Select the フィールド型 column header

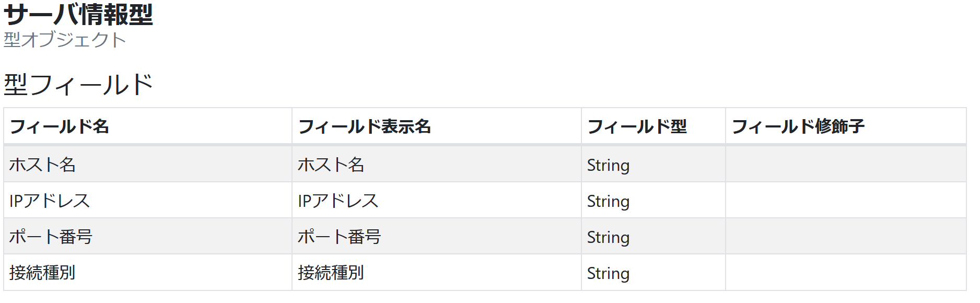(637, 126)
